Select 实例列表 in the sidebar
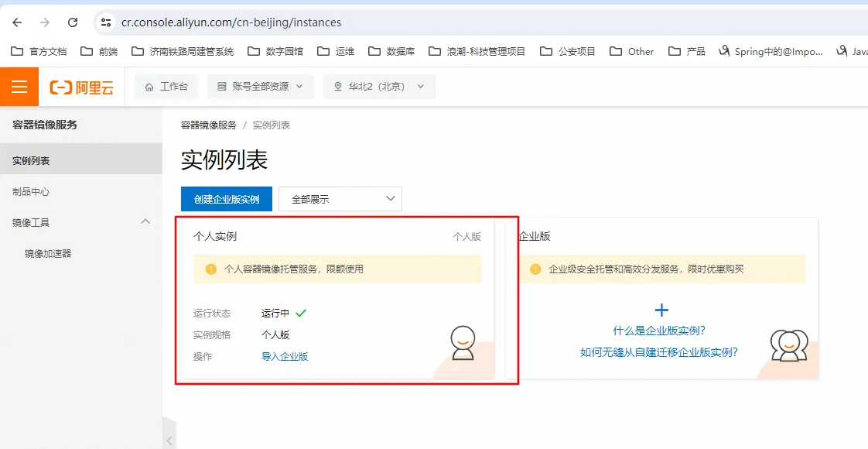This screenshot has height=449, width=868. tap(31, 161)
